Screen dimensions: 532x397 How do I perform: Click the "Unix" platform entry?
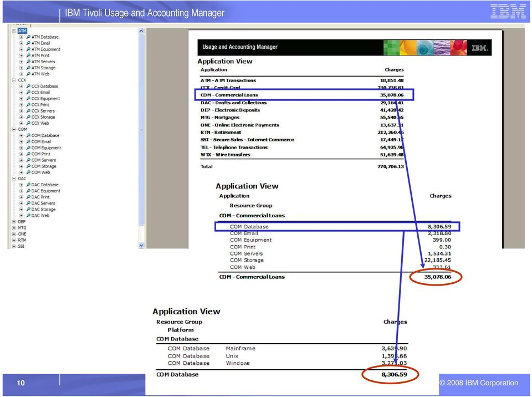click(232, 356)
